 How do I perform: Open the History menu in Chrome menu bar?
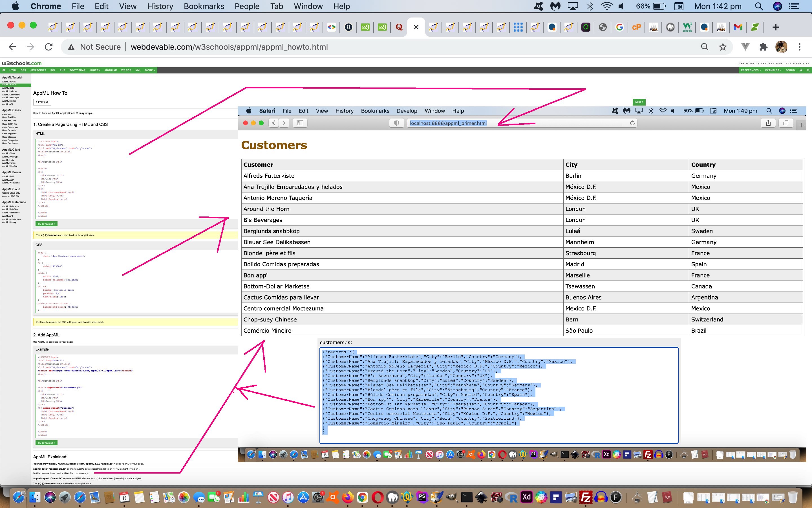coord(160,6)
